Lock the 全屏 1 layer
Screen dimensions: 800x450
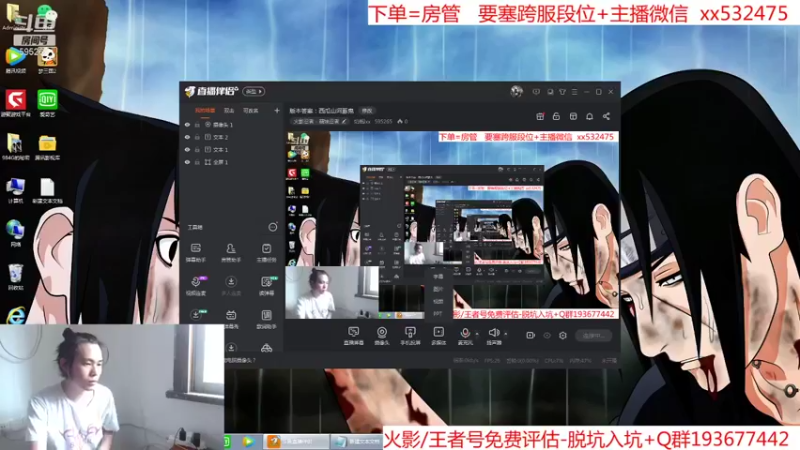tap(197, 162)
